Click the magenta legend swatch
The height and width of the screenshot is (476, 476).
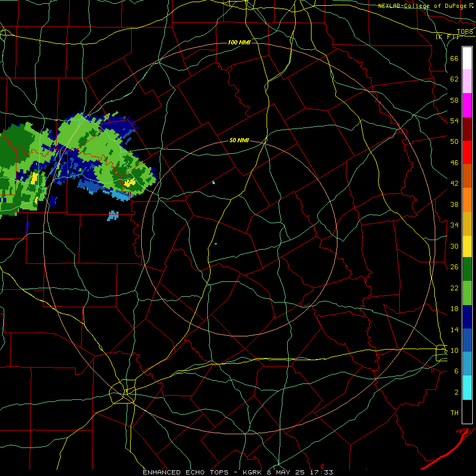467,105
